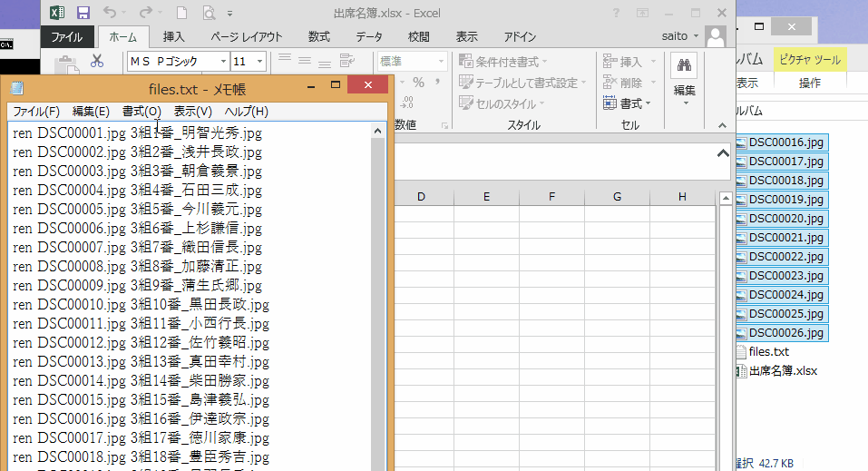Open the saito account menu
This screenshot has width=868, height=471.
(680, 36)
